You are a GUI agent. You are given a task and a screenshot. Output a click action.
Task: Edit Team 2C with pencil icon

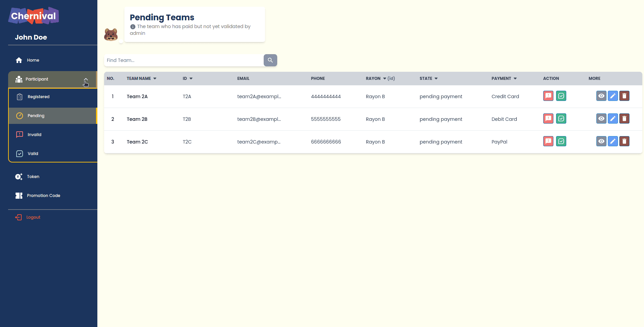tap(613, 141)
